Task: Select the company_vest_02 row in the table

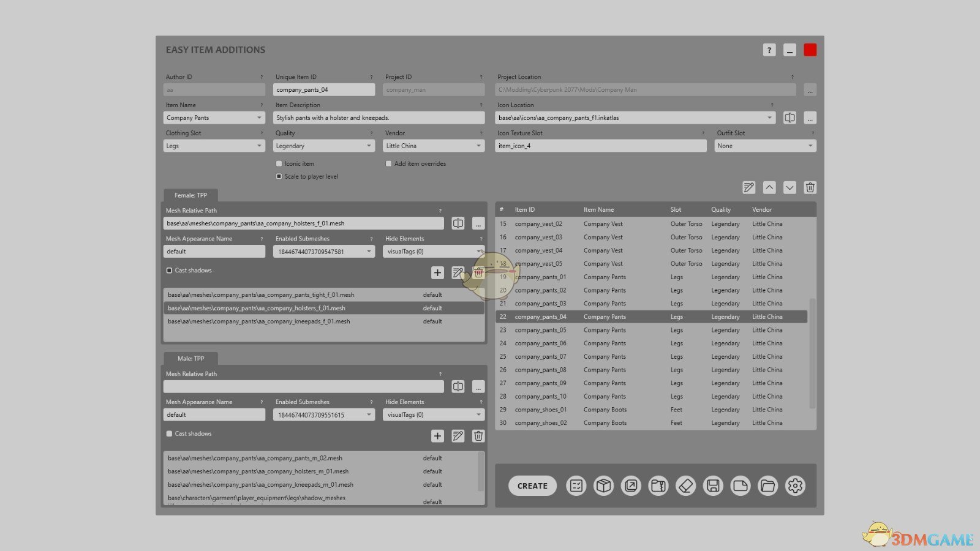Action: (x=652, y=224)
